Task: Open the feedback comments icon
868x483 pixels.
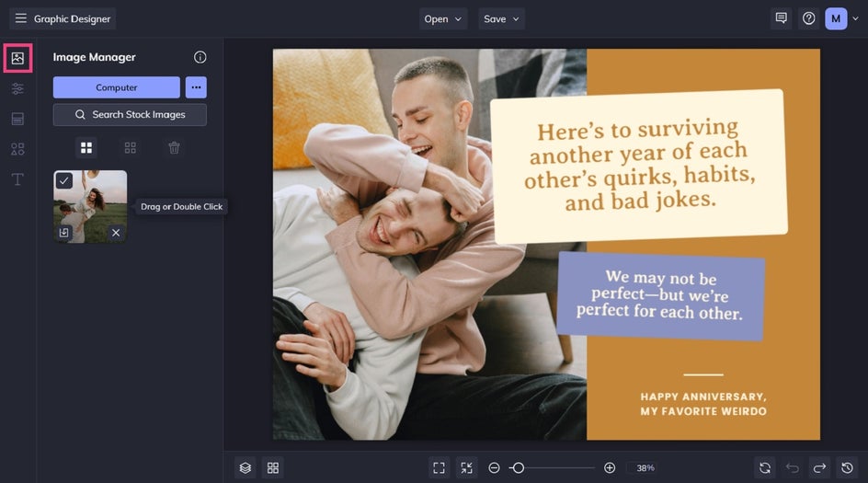Action: (x=781, y=18)
